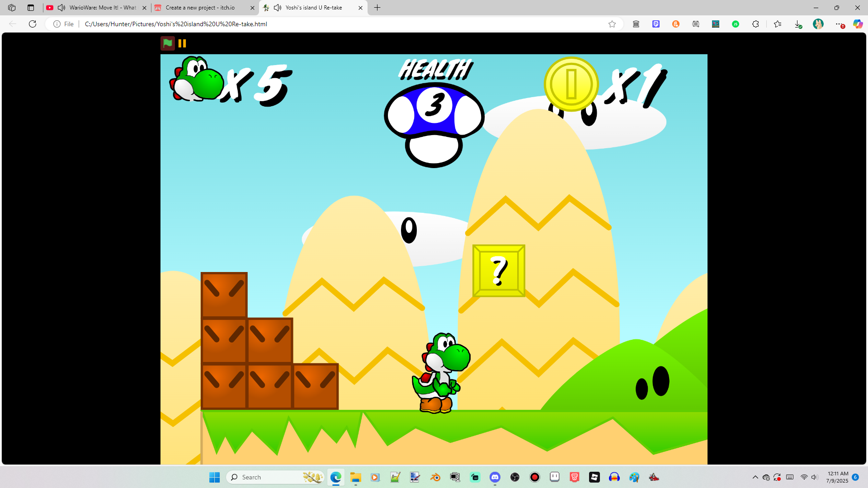Click the large gold coin counter icon
868x488 pixels.
pos(571,84)
